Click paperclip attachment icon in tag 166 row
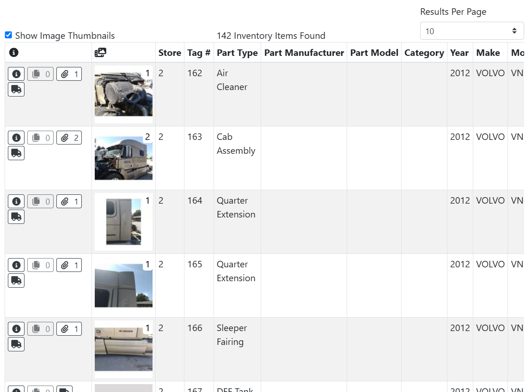This screenshot has width=532, height=392. pyautogui.click(x=69, y=329)
